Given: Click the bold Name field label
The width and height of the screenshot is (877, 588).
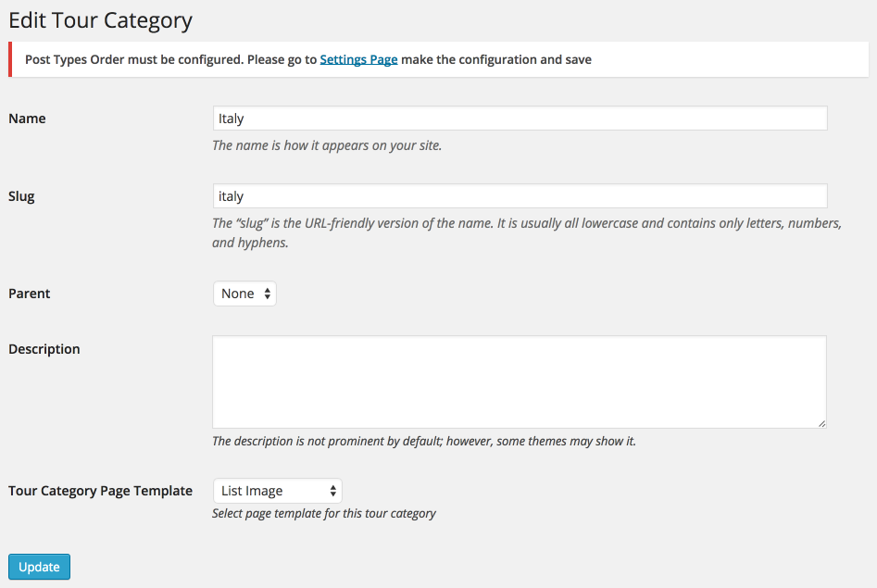Looking at the screenshot, I should click(27, 119).
